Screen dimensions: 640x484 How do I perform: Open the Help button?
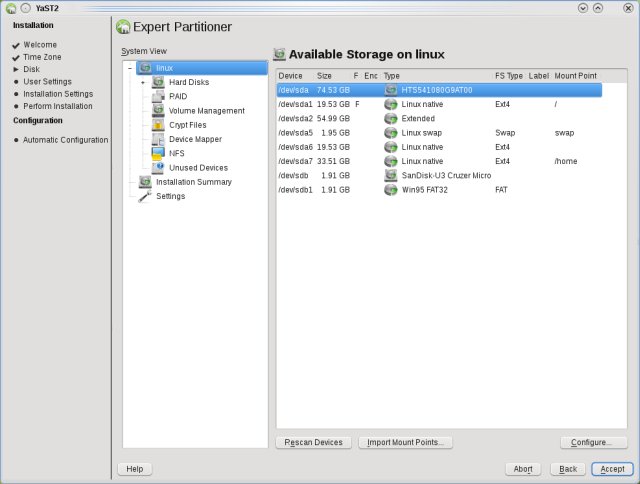[x=135, y=469]
